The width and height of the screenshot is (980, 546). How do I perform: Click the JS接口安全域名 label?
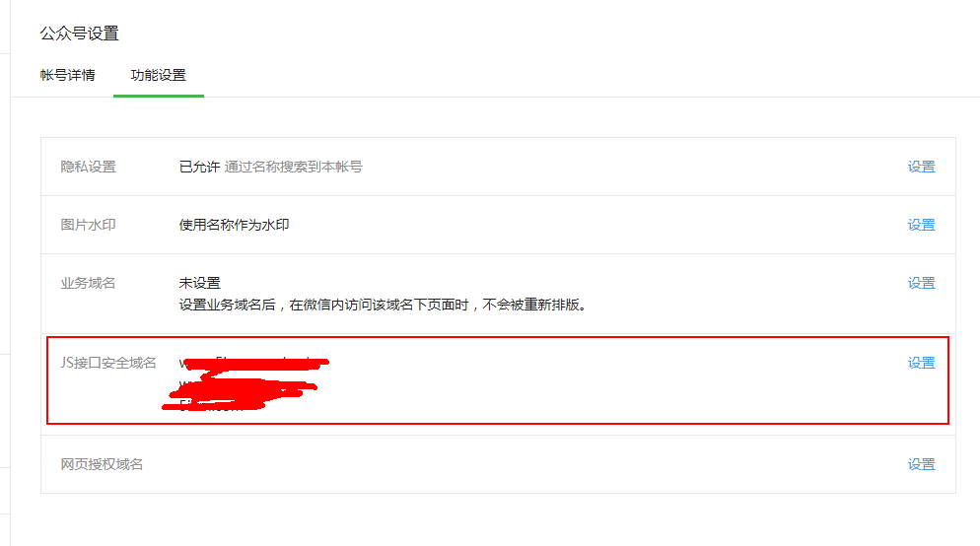108,363
